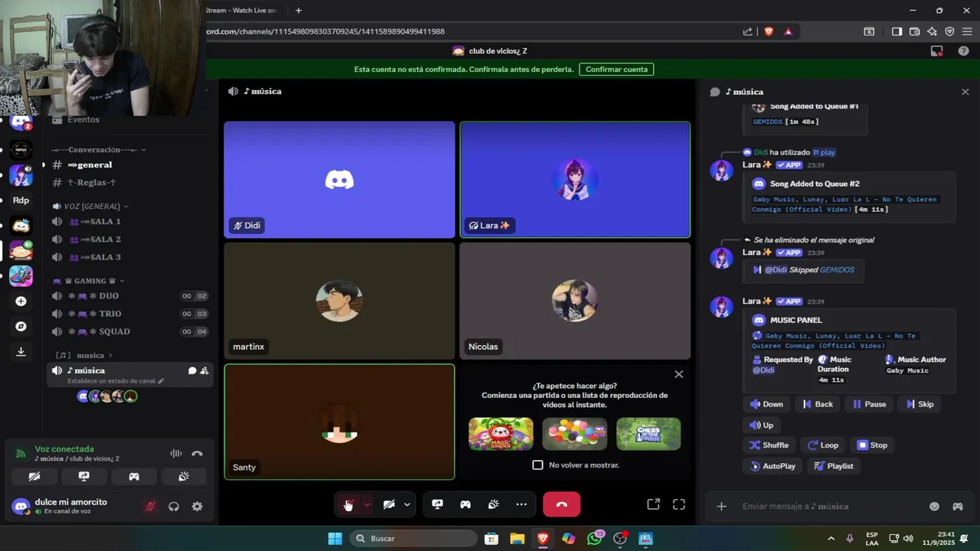The width and height of the screenshot is (980, 551).
Task: Start activity from the voice panel
Action: (134, 476)
